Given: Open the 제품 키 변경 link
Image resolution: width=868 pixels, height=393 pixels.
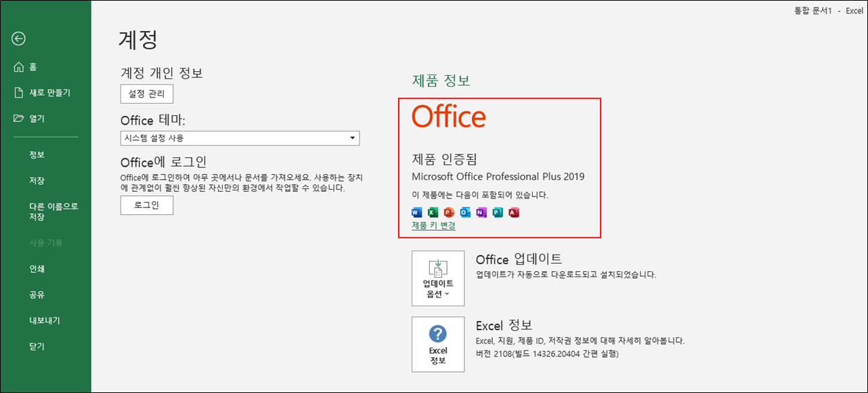Looking at the screenshot, I should 433,226.
